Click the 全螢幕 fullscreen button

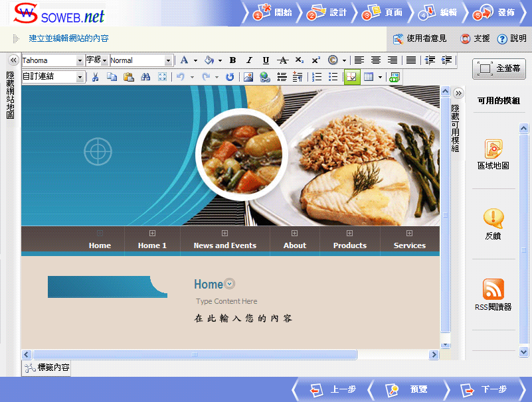coord(499,68)
